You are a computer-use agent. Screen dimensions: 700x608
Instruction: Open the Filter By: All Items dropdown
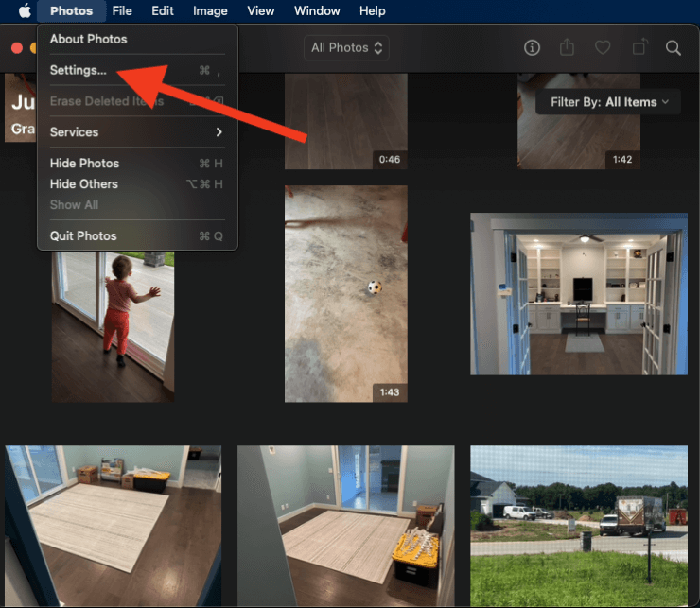(x=608, y=102)
